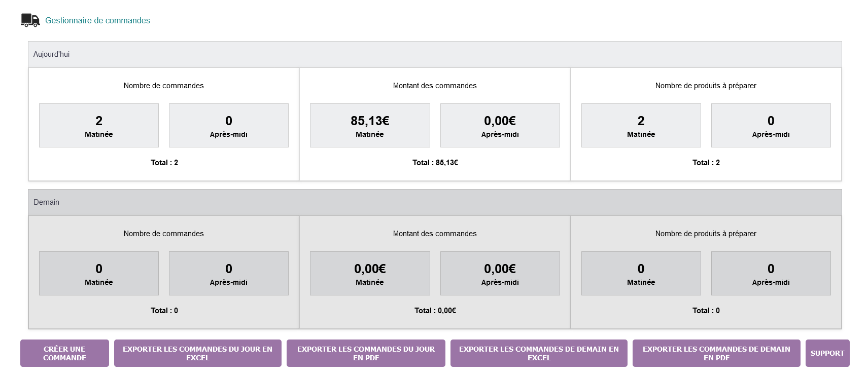Click today's afternoon order count tile
This screenshot has height=377, width=868.
tap(229, 126)
